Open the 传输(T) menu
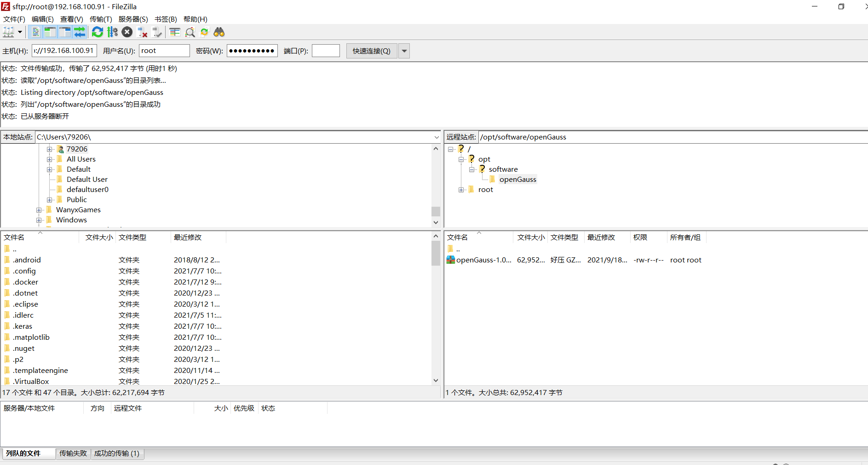The height and width of the screenshot is (465, 868). (x=101, y=19)
